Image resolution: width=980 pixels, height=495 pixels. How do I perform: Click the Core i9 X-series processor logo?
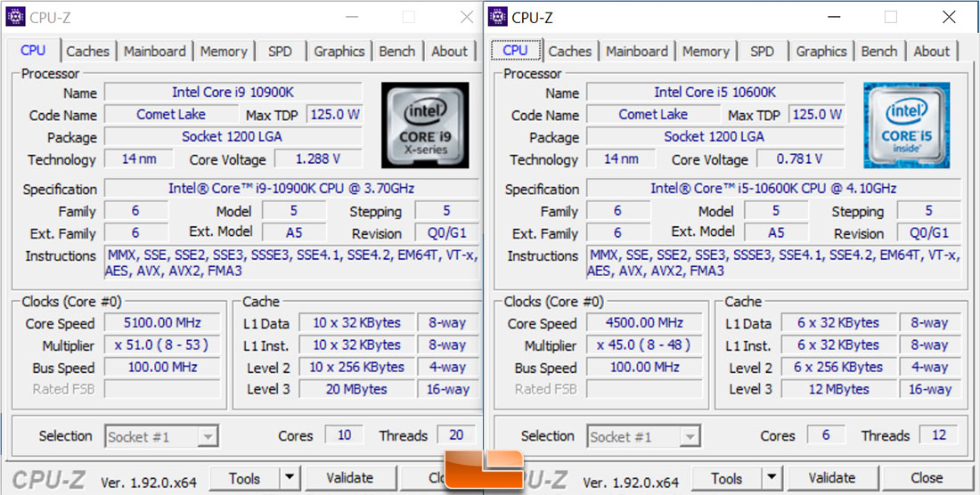[x=425, y=126]
